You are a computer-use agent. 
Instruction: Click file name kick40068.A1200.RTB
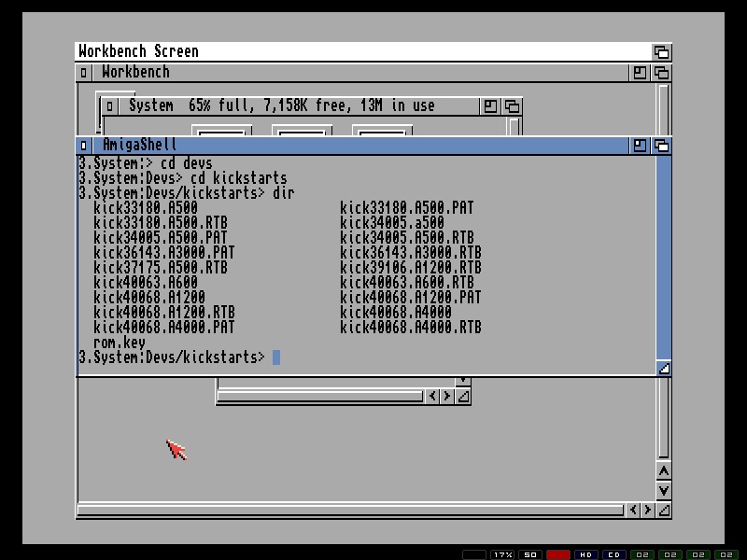[x=164, y=313]
